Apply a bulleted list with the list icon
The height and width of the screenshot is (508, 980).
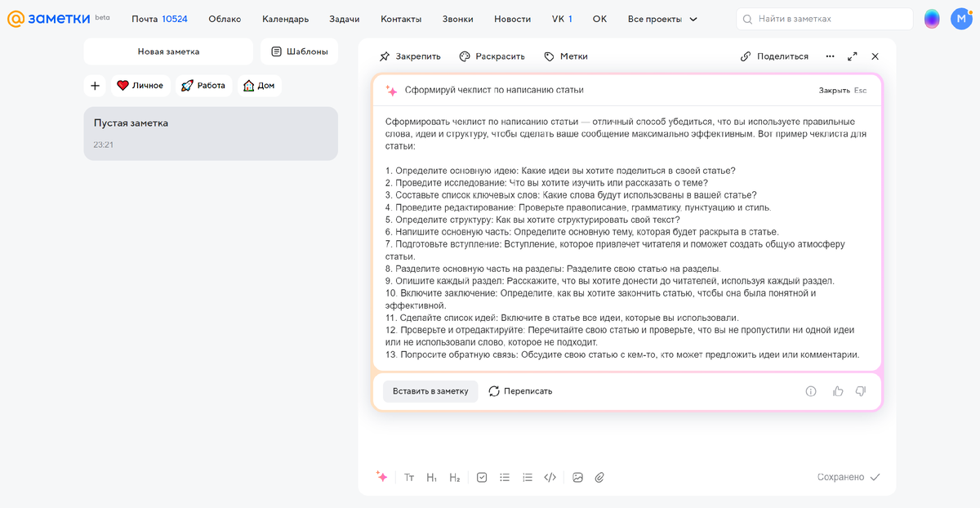[505, 477]
